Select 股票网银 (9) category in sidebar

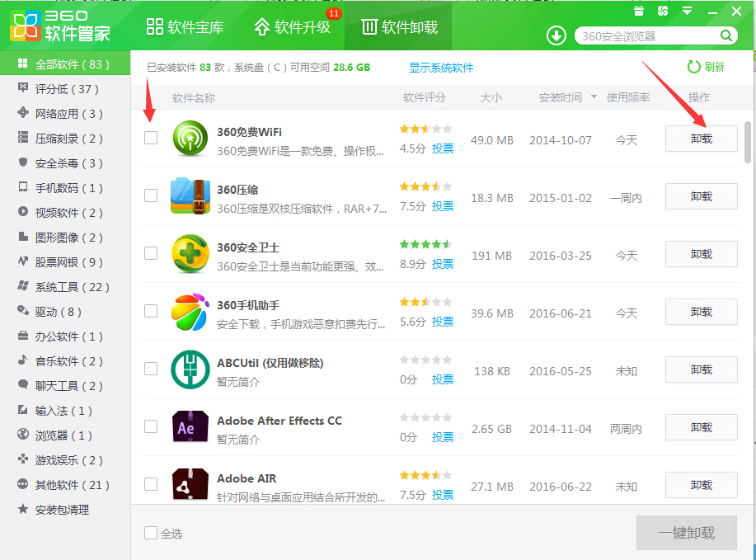[x=65, y=262]
